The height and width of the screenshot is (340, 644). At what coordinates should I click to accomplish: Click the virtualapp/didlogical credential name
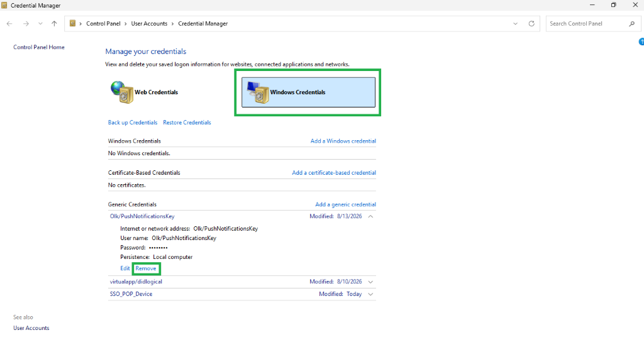tap(136, 282)
